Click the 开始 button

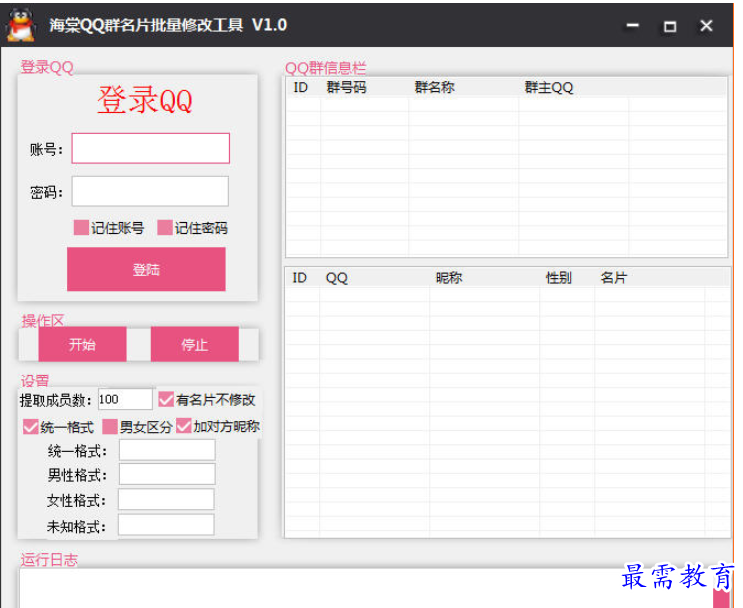click(x=82, y=344)
